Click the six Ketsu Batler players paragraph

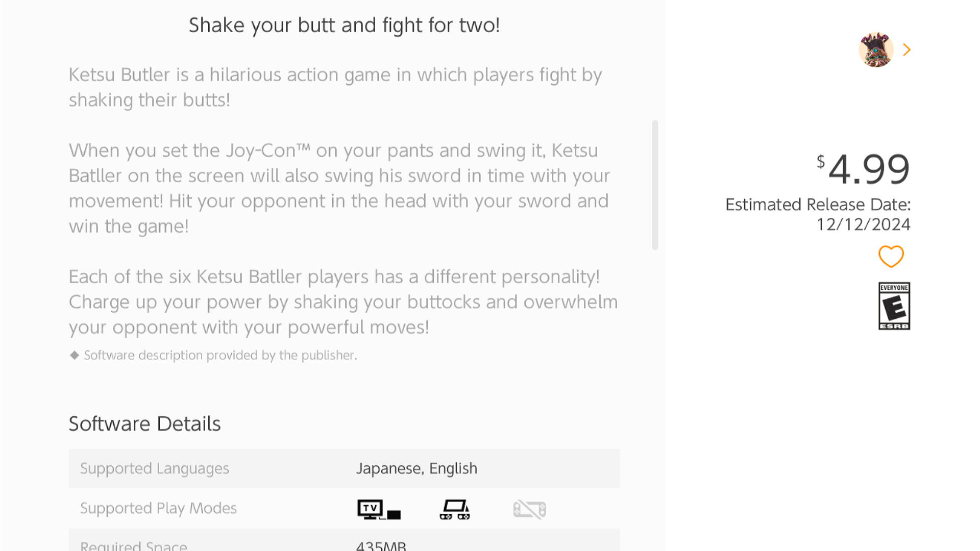click(x=343, y=302)
